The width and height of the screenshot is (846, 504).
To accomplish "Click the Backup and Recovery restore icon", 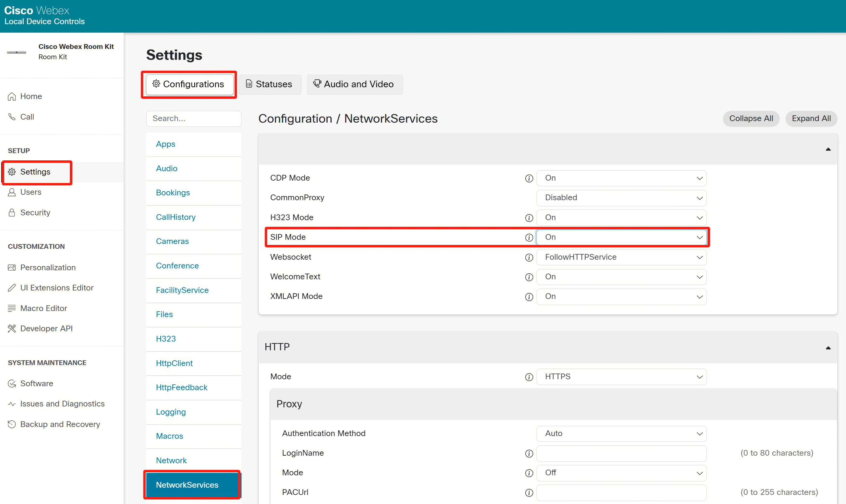I will coord(12,425).
